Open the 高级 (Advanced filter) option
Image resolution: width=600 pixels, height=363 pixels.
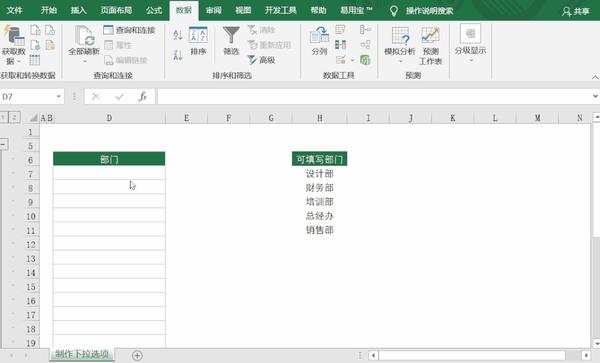(x=262, y=60)
